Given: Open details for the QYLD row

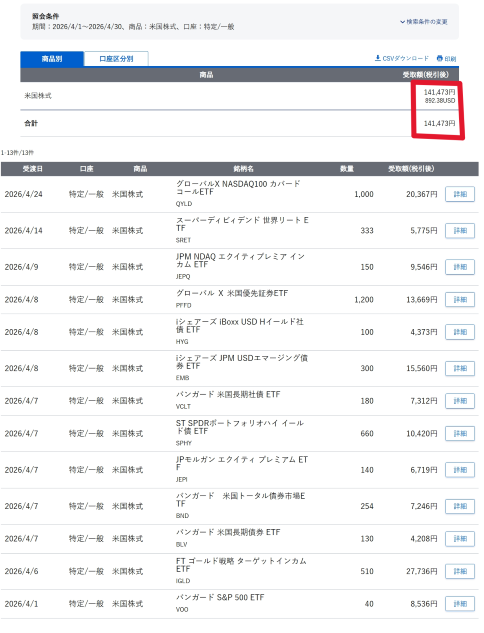Looking at the screenshot, I should pos(460,194).
